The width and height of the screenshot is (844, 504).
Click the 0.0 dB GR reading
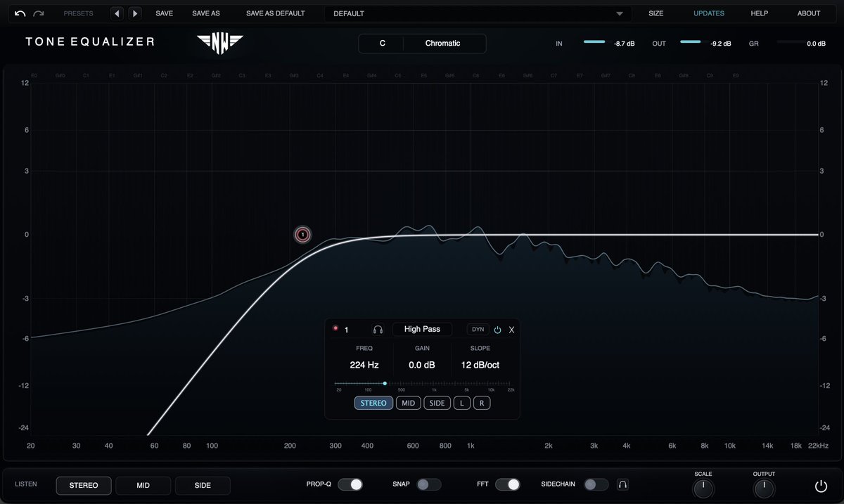point(816,44)
